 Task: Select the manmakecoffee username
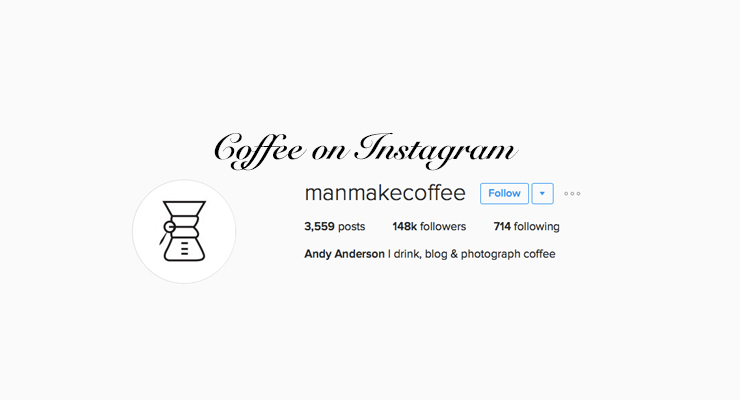(385, 193)
